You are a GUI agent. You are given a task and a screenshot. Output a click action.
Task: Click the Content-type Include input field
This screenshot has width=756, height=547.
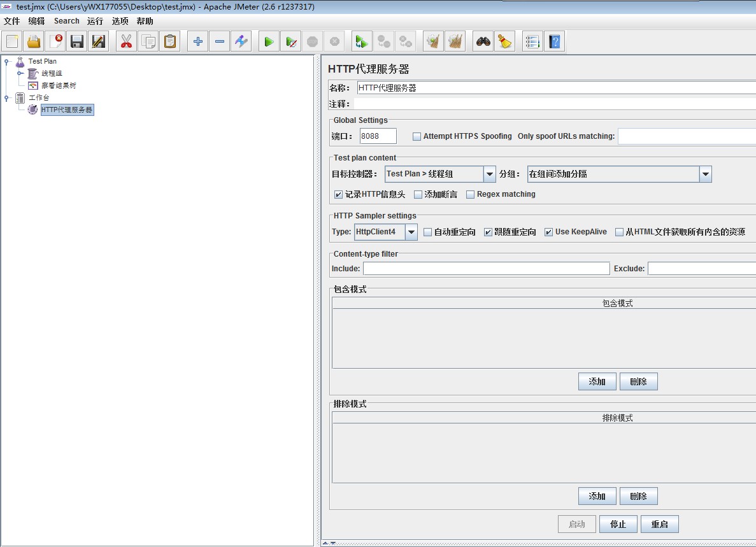pos(487,269)
